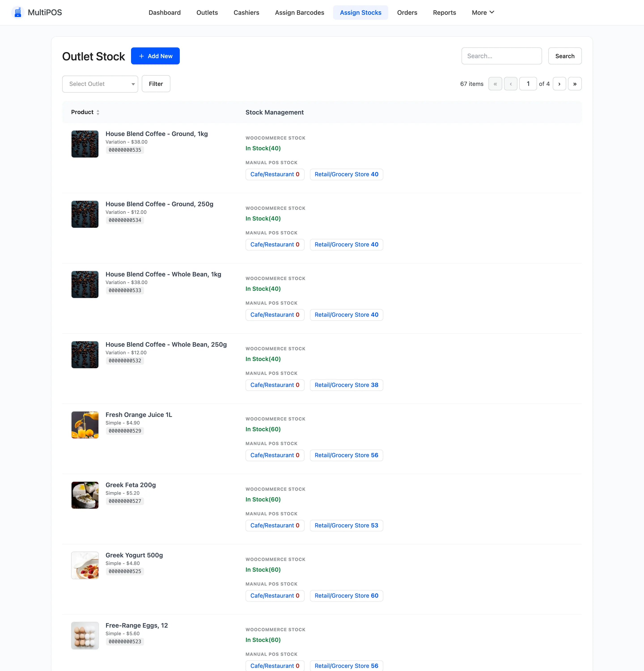Open the More menu
The height and width of the screenshot is (671, 644).
pos(483,13)
